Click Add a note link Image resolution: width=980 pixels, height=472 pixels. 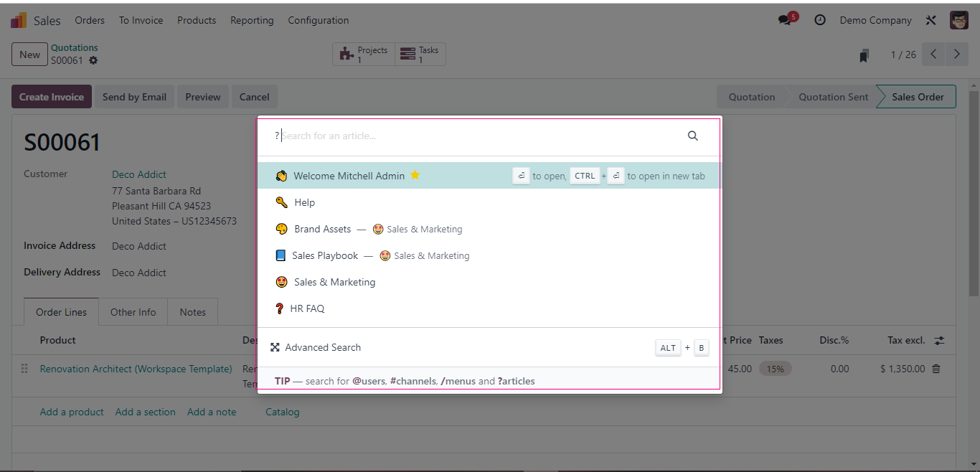212,412
